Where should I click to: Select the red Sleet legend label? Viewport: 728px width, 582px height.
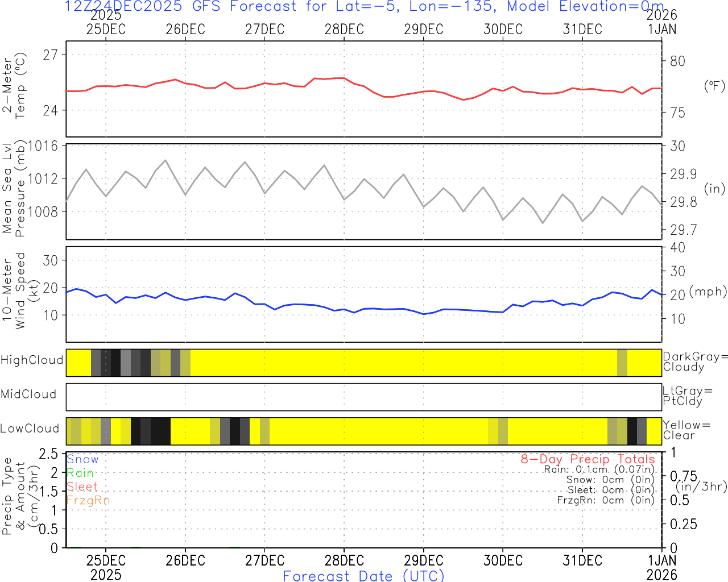82,487
